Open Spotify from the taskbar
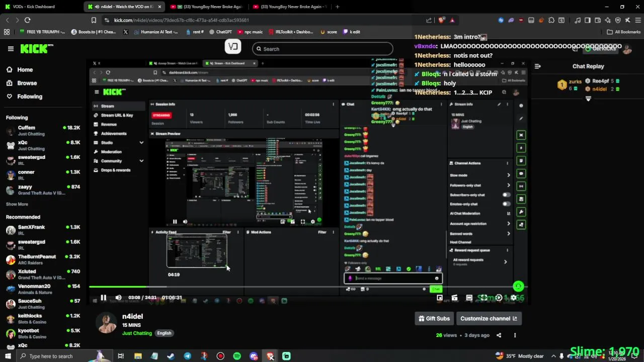This screenshot has height=362, width=644. pos(237,356)
